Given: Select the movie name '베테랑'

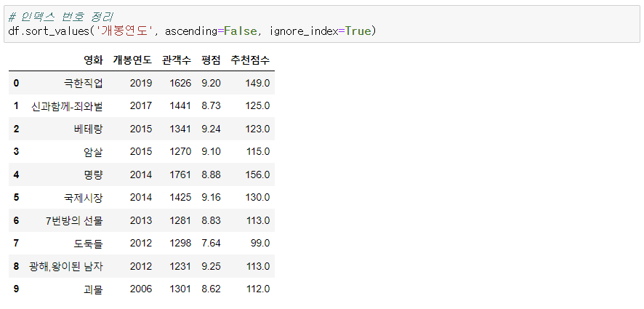Looking at the screenshot, I should [88, 129].
